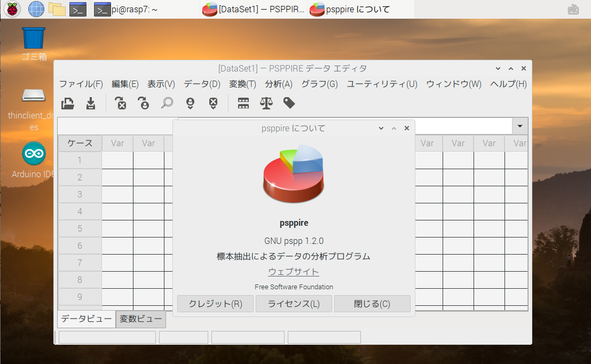
Task: Open the 分析(A) menu
Action: 279,84
